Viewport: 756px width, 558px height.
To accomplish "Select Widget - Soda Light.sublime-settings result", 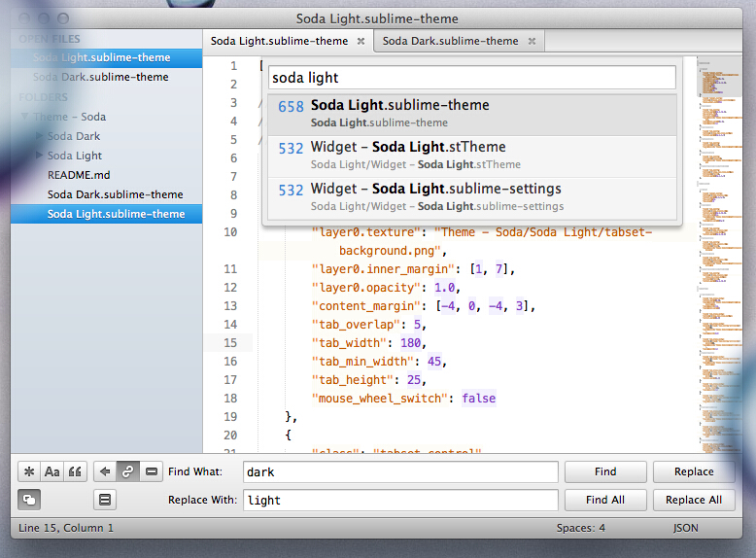I will click(472, 198).
